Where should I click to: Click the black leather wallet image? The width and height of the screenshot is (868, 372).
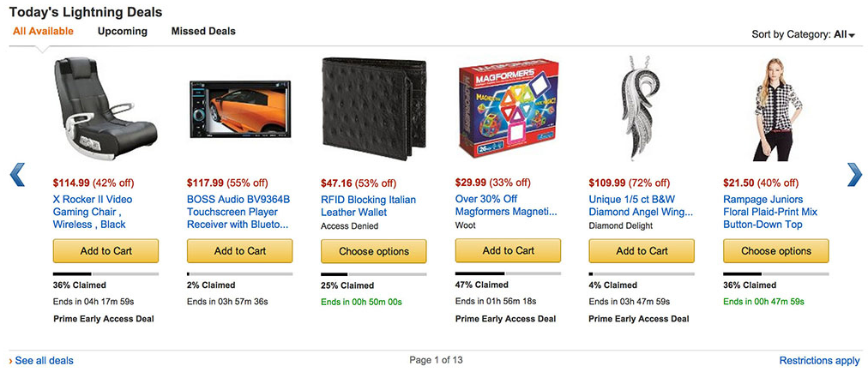click(373, 111)
